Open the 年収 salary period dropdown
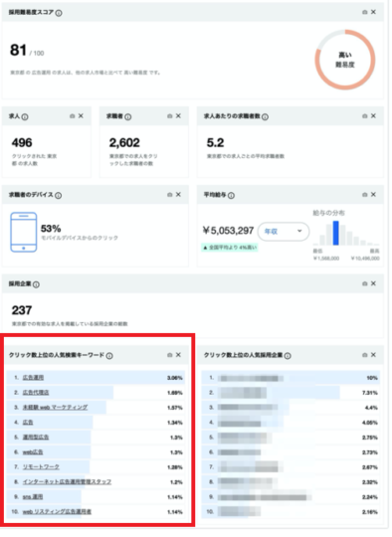Screen dimensions: 392x537 (284, 232)
